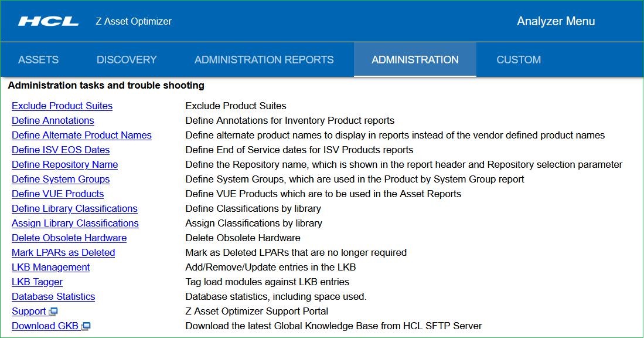This screenshot has width=644, height=338.
Task: Select the Administration tab
Action: point(415,60)
